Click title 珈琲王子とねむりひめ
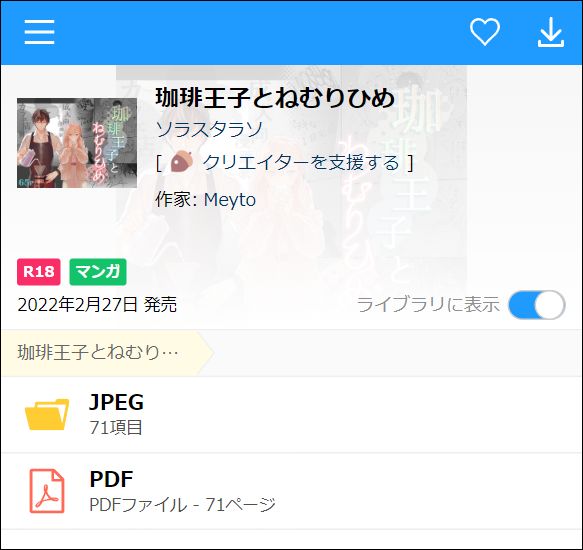583x550 pixels. [275, 98]
